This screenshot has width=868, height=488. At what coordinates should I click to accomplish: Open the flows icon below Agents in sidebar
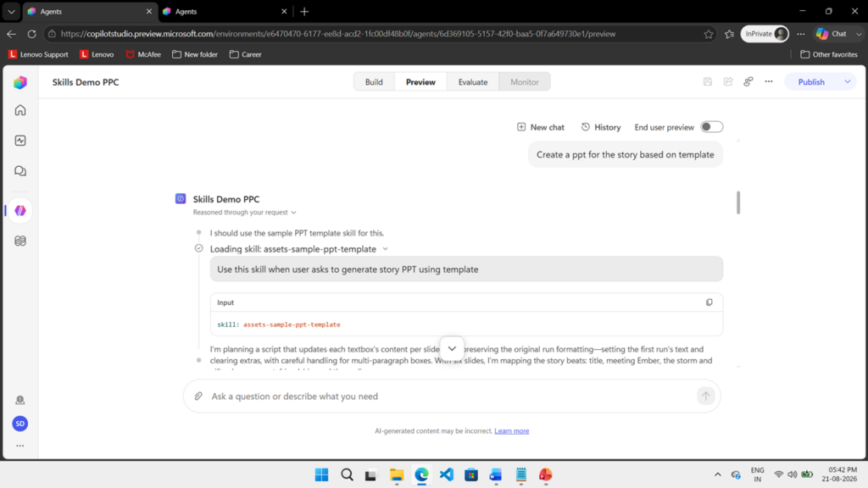pos(20,241)
